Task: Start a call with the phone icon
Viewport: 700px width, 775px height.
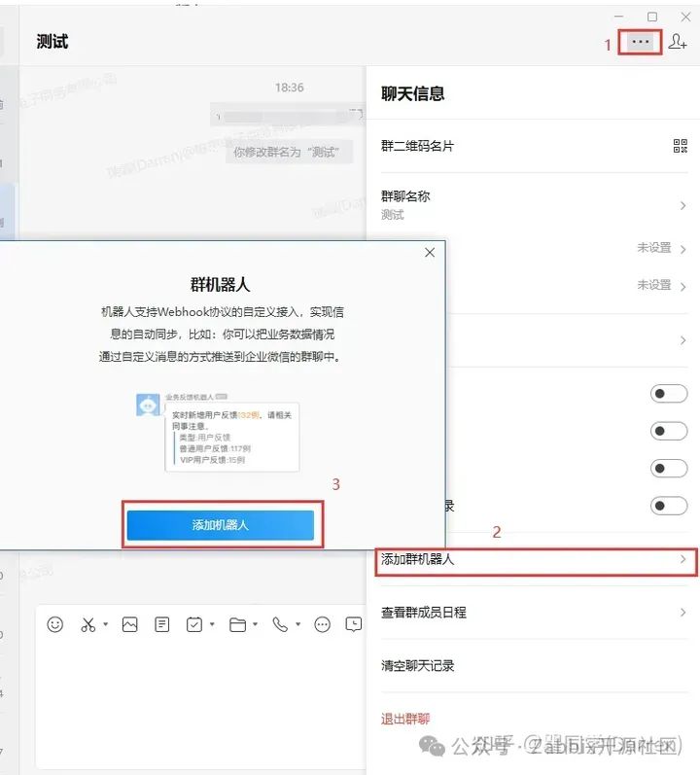Action: pos(280,624)
